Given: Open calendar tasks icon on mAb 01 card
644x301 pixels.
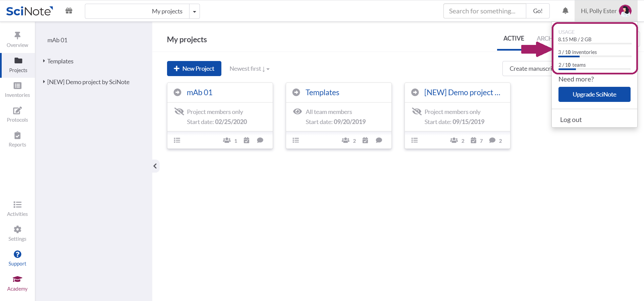Looking at the screenshot, I should (247, 140).
